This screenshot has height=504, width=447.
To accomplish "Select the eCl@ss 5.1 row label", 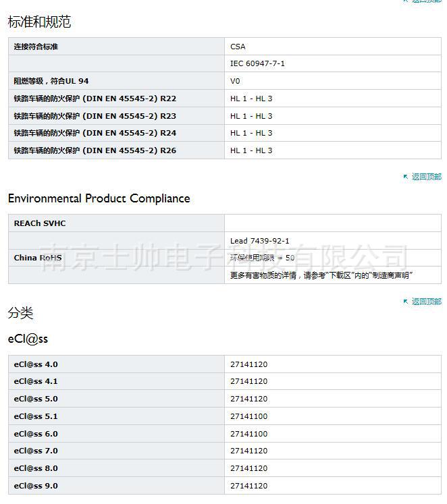I will point(36,416).
